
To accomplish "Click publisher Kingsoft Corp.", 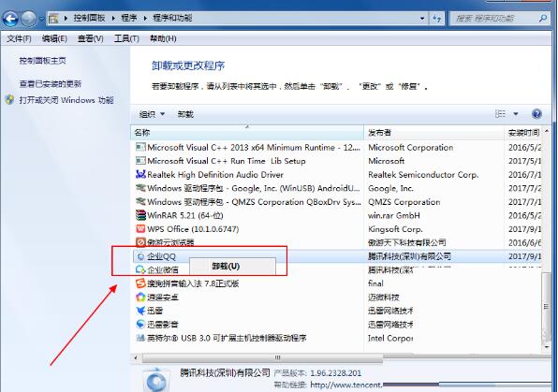I will (x=395, y=229).
